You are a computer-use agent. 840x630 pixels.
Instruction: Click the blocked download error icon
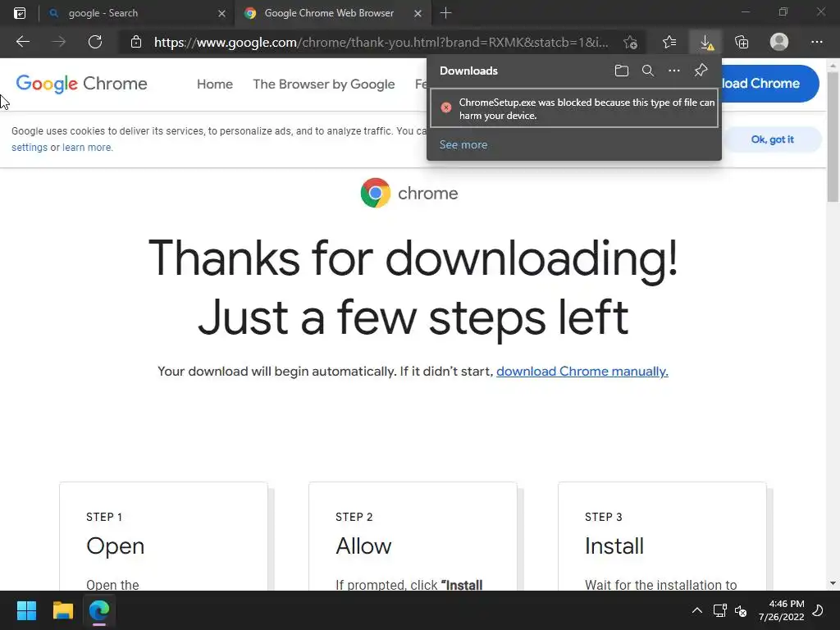445,107
